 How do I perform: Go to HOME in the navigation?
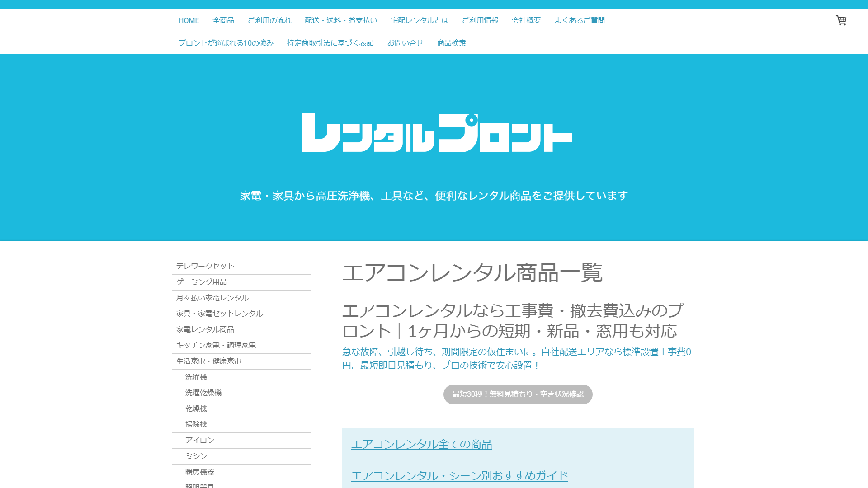click(189, 20)
